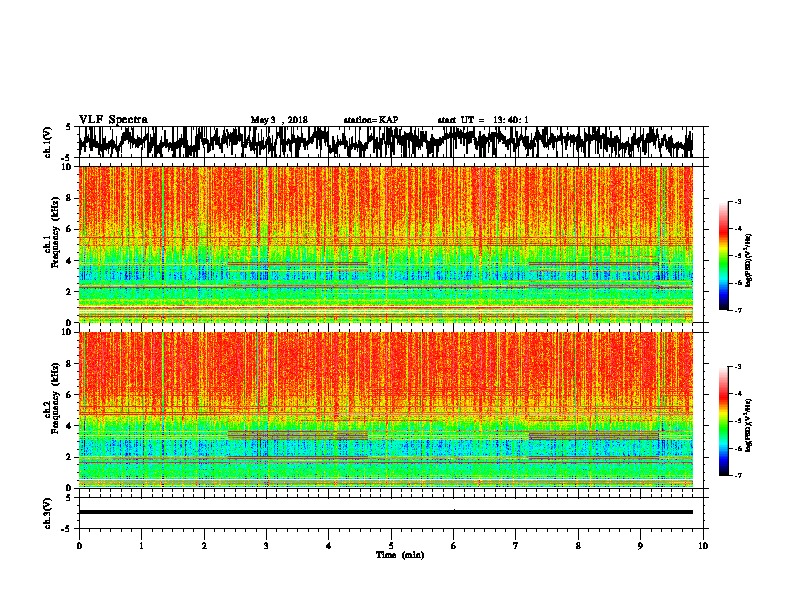Click the "4" kHz tick on ch.1 frequency axis

pyautogui.click(x=70, y=261)
